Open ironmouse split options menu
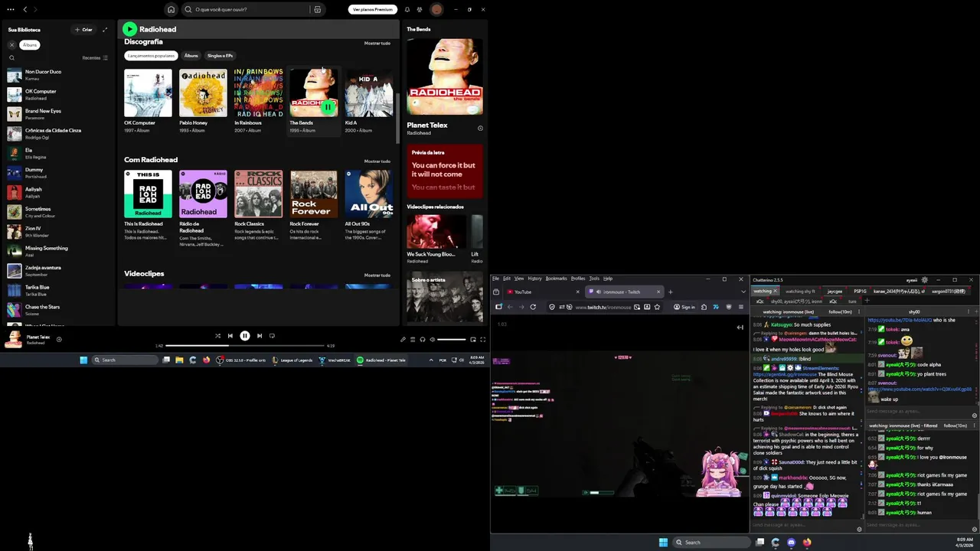The image size is (980, 551). coord(858,312)
